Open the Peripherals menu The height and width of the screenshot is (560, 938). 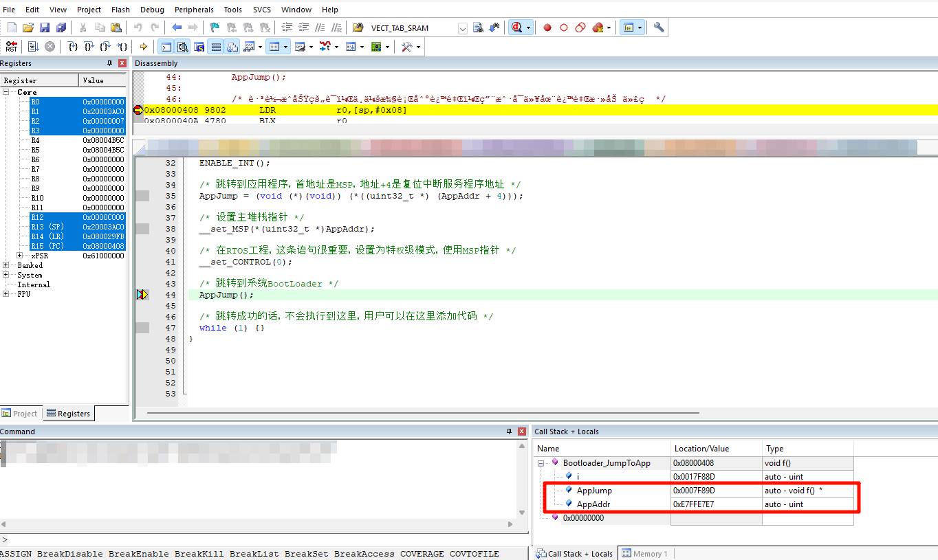pyautogui.click(x=194, y=10)
